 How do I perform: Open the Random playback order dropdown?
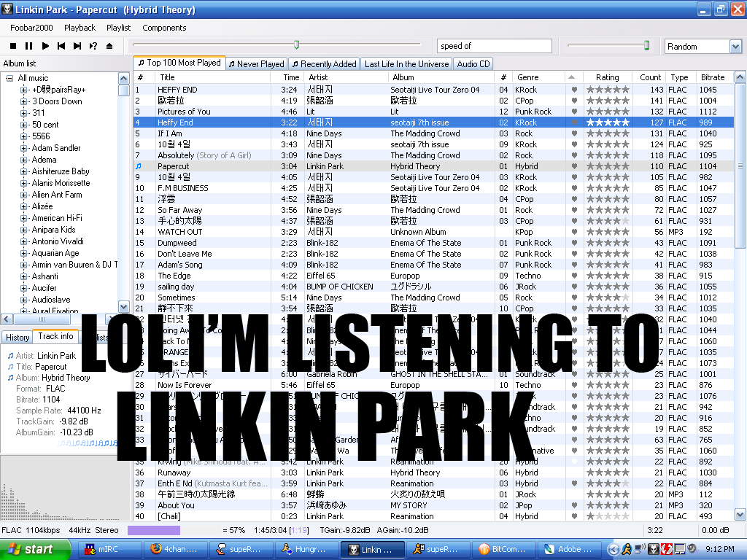(735, 46)
